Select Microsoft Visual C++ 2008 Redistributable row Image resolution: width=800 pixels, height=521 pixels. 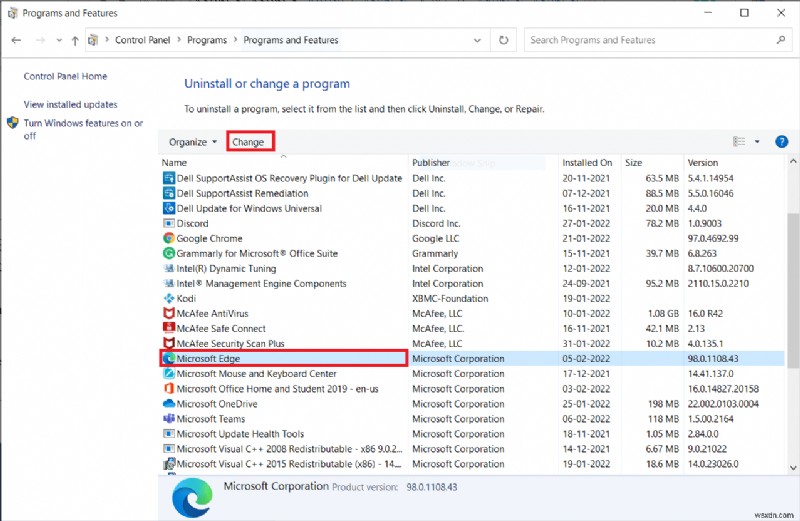[x=472, y=449]
